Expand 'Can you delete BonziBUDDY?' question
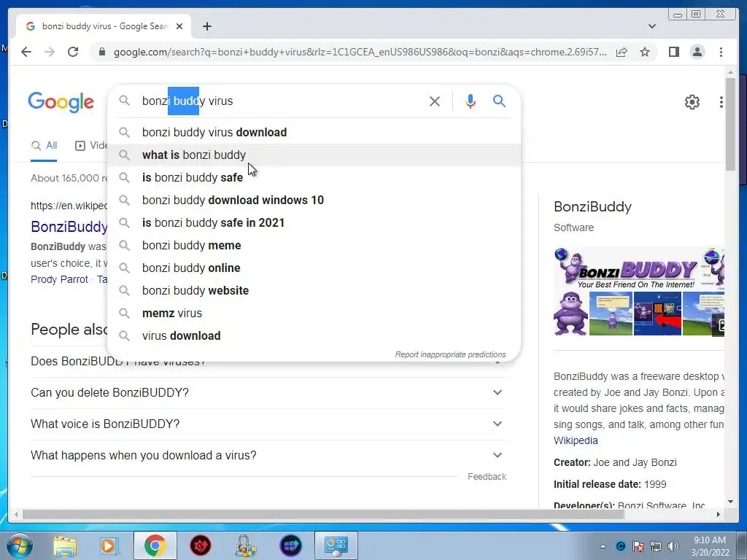747x560 pixels. 268,392
